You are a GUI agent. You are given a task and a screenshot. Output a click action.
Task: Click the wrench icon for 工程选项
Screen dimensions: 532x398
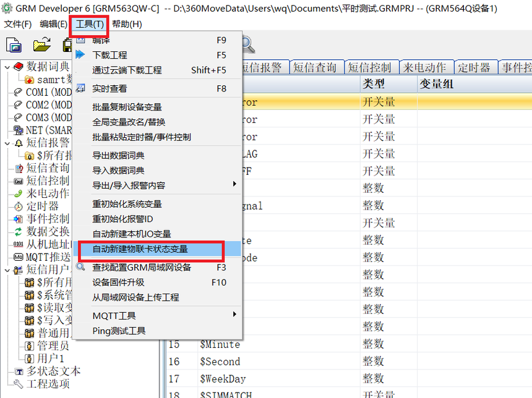[19, 384]
